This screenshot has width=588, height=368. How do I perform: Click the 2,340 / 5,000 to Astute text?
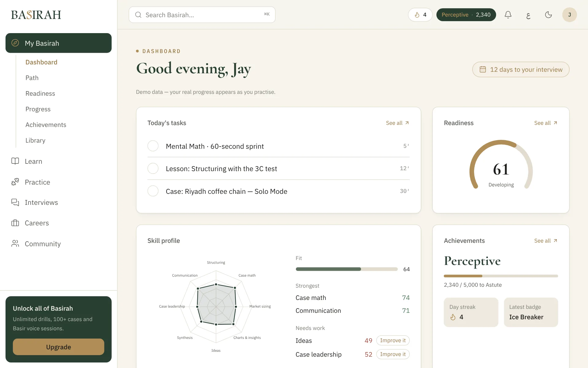473,285
